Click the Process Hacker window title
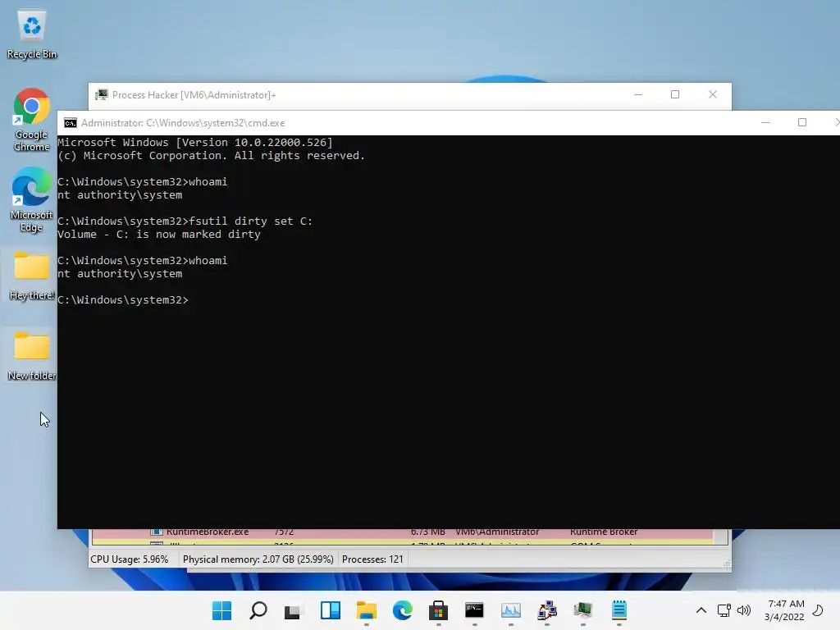This screenshot has height=630, width=840. click(x=194, y=95)
